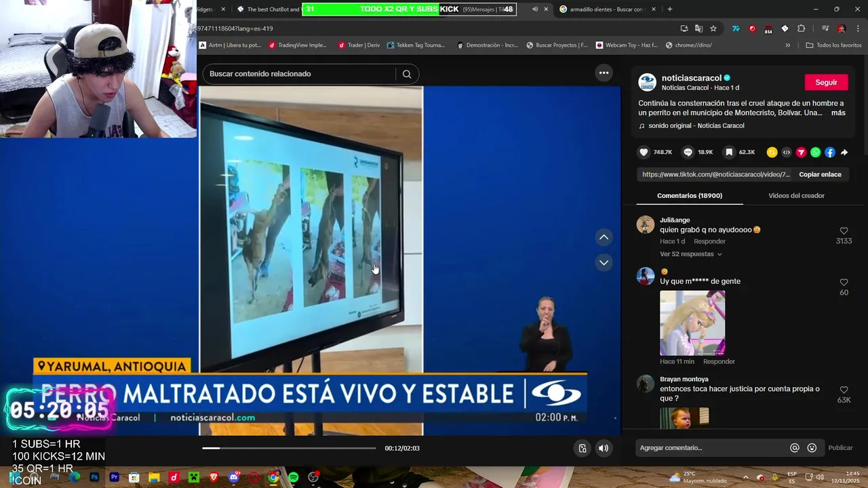Reply to the Barbie image comment
This screenshot has width=868, height=488.
tap(719, 361)
